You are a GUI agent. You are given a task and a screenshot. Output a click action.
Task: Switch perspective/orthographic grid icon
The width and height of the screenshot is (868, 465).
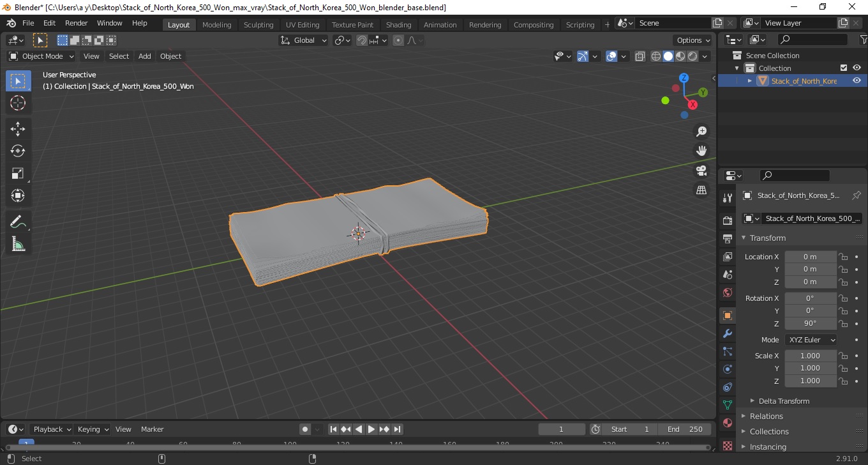point(701,190)
